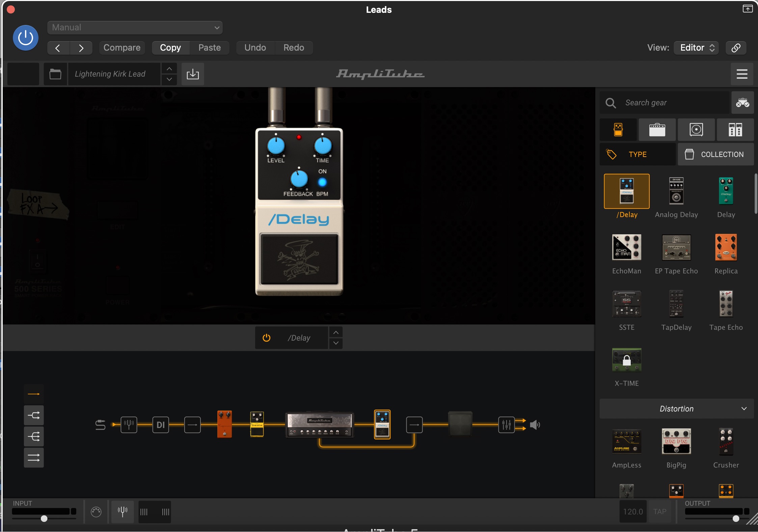758x532 pixels.
Task: Switch to the TYPE tab
Action: (x=637, y=154)
